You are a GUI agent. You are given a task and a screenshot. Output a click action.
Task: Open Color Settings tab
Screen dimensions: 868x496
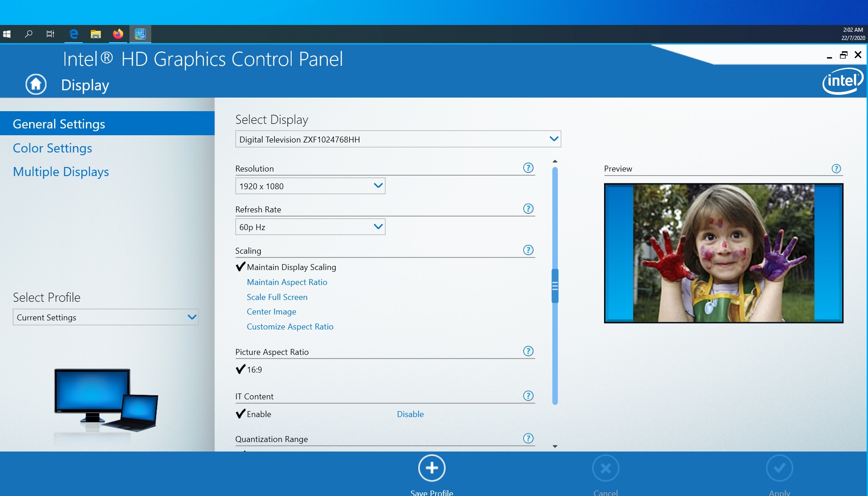click(x=52, y=148)
